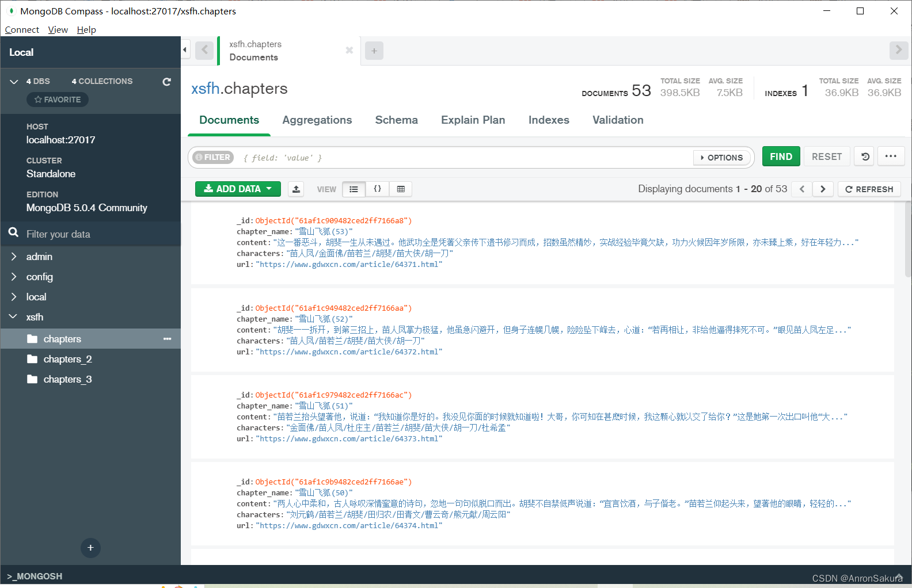
Task: Open query history clock icon
Action: [865, 156]
